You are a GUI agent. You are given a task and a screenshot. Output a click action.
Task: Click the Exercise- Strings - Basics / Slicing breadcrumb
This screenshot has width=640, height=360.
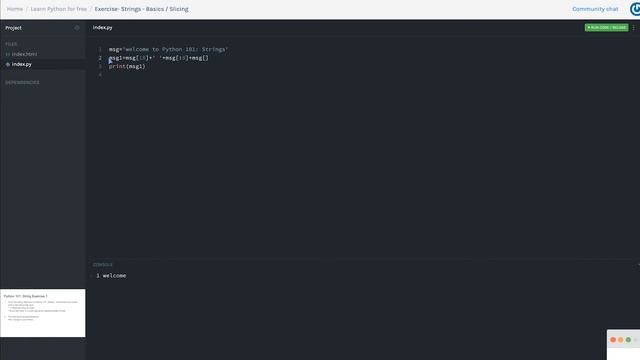141,9
